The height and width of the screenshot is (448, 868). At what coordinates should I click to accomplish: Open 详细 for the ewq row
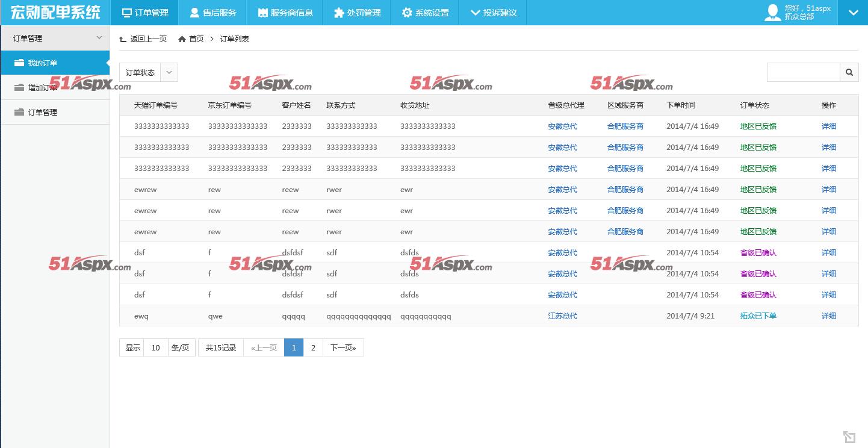tap(829, 316)
